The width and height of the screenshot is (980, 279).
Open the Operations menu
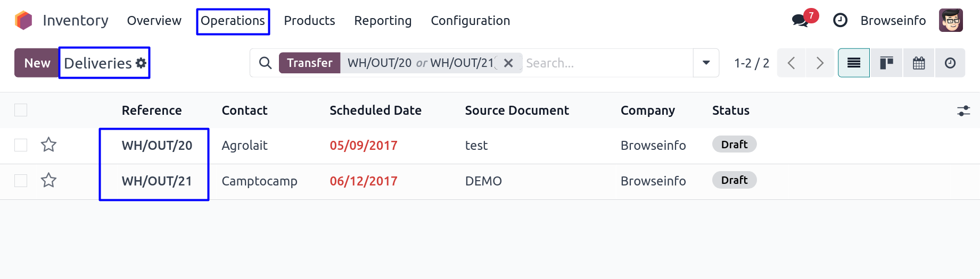pos(233,21)
